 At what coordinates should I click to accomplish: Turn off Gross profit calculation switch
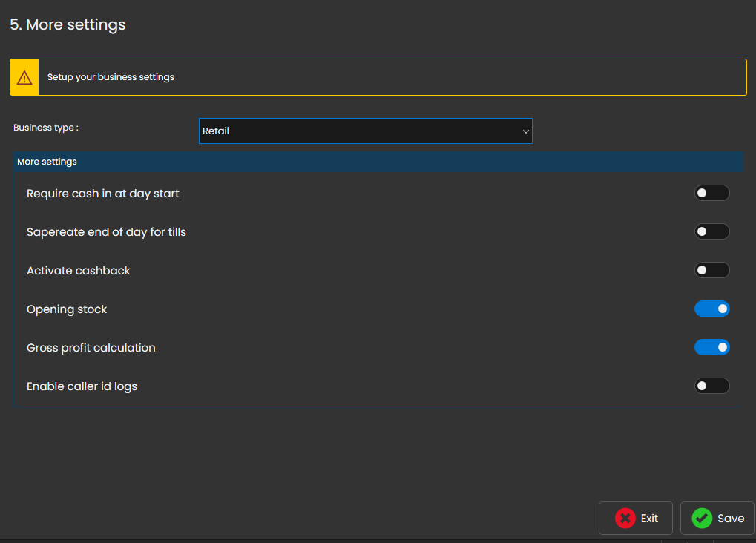(711, 348)
